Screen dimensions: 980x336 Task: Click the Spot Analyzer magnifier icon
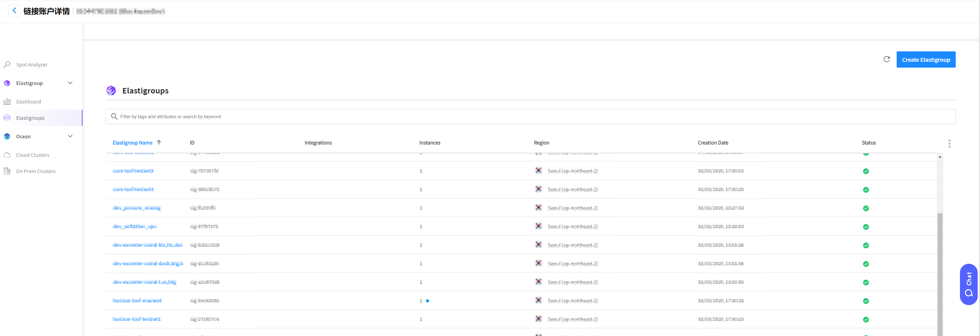[7, 64]
